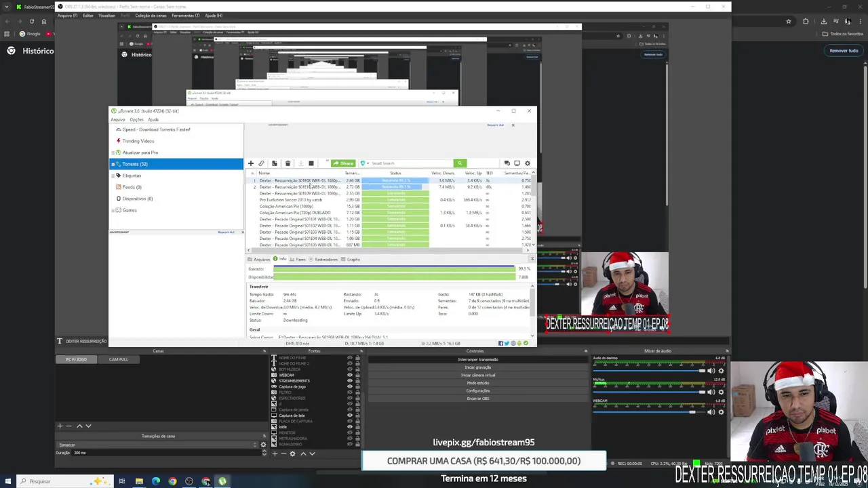The image size is (868, 488).
Task: Expand the Etiquetas tree node
Action: 113,176
